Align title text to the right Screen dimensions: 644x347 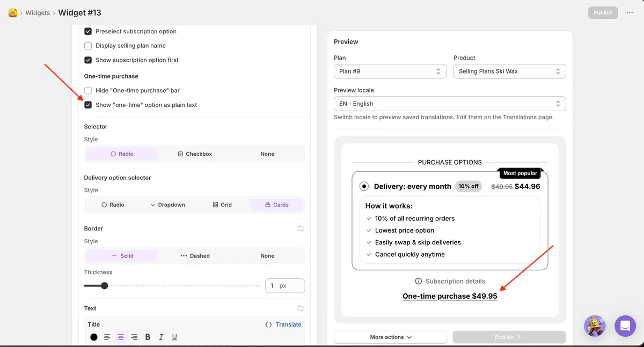pos(134,337)
